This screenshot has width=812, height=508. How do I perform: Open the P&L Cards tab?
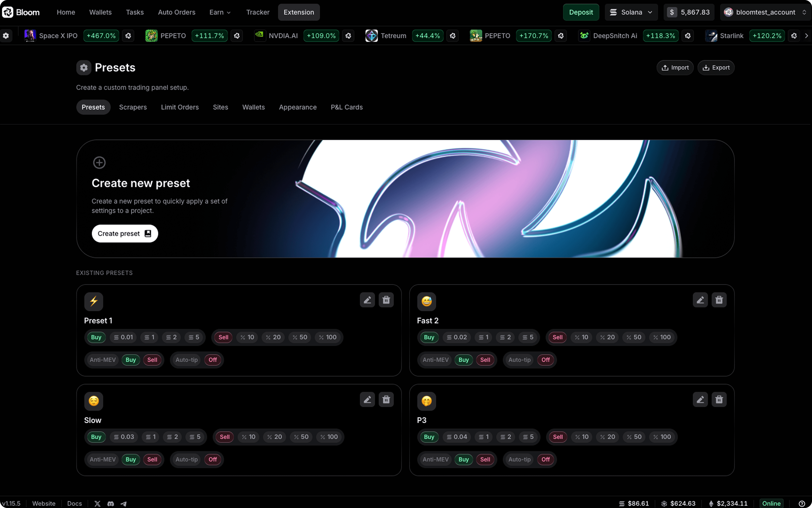(x=346, y=107)
